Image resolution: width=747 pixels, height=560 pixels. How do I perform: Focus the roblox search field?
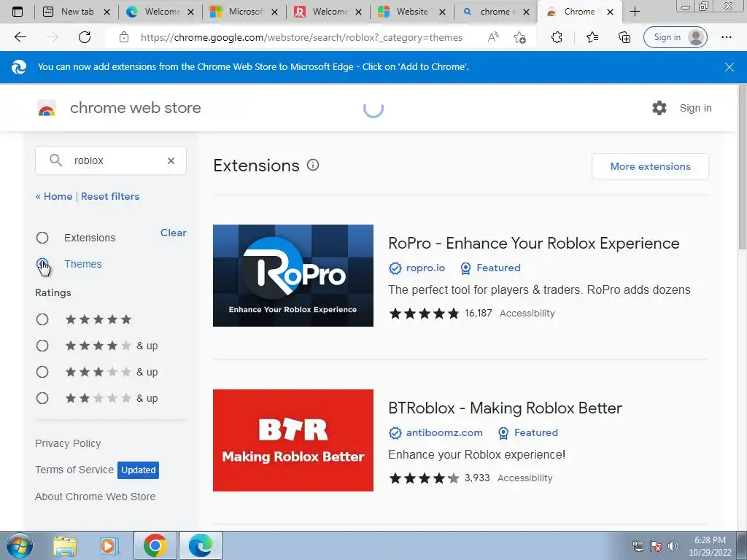pyautogui.click(x=111, y=160)
